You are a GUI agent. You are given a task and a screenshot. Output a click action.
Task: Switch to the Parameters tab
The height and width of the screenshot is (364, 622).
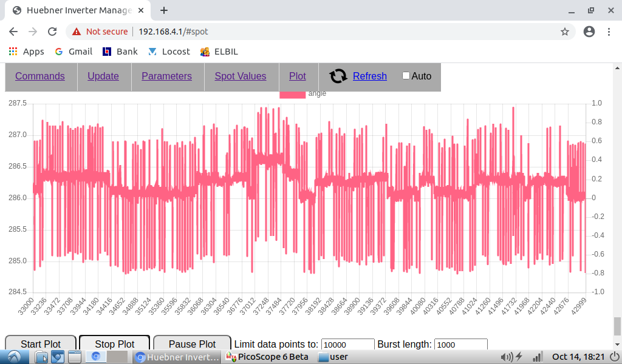pyautogui.click(x=166, y=76)
